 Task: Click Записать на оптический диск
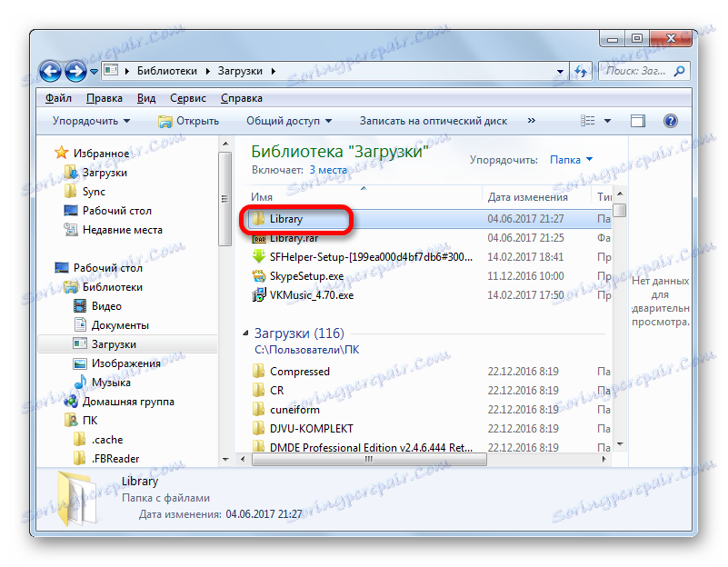(x=434, y=121)
